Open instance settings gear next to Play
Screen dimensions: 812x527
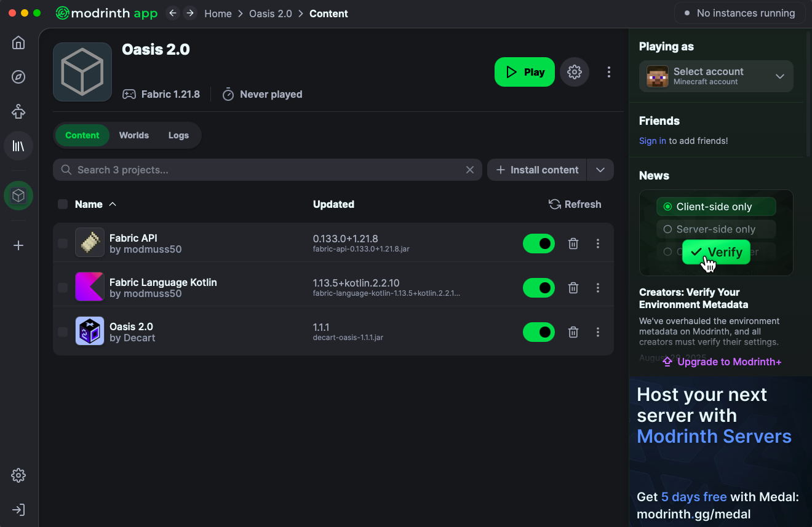[575, 72]
